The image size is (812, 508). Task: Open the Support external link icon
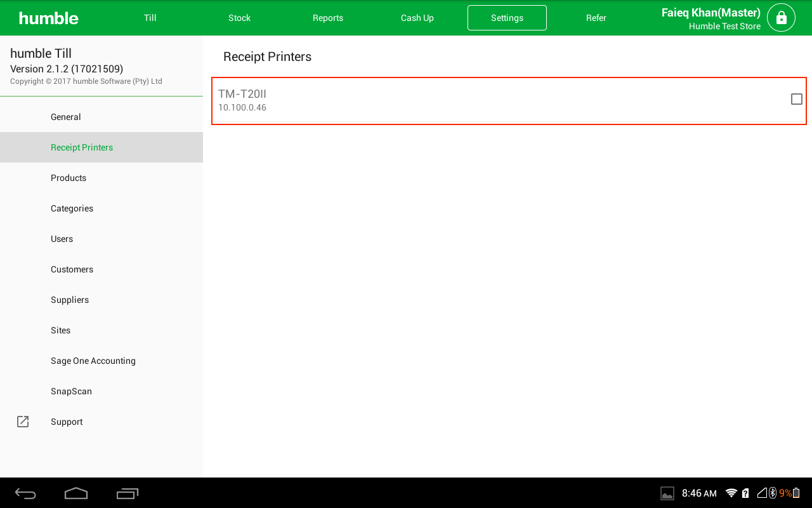tap(23, 422)
